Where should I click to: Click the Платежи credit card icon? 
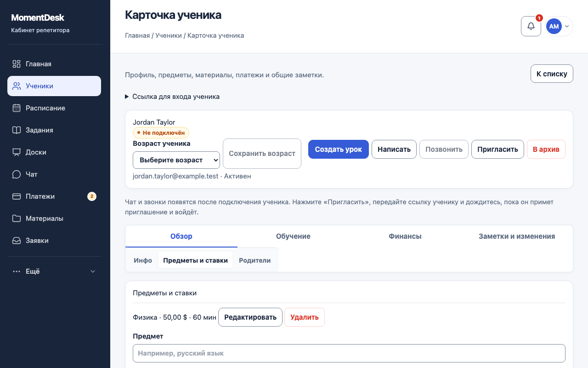(x=17, y=196)
